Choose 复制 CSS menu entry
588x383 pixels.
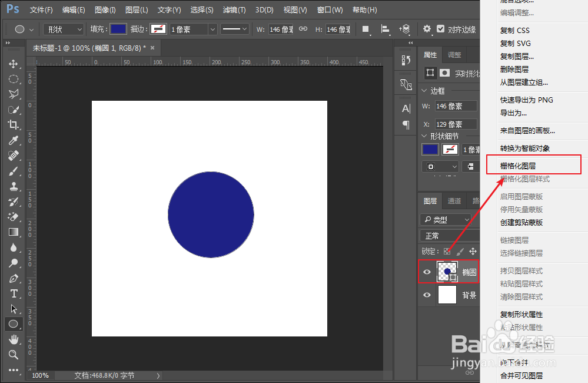point(515,31)
